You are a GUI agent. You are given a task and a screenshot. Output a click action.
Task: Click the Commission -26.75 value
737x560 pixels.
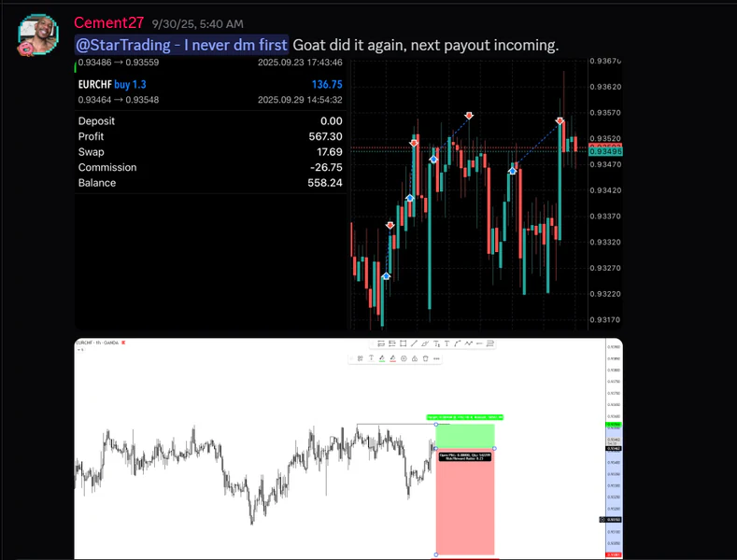326,167
